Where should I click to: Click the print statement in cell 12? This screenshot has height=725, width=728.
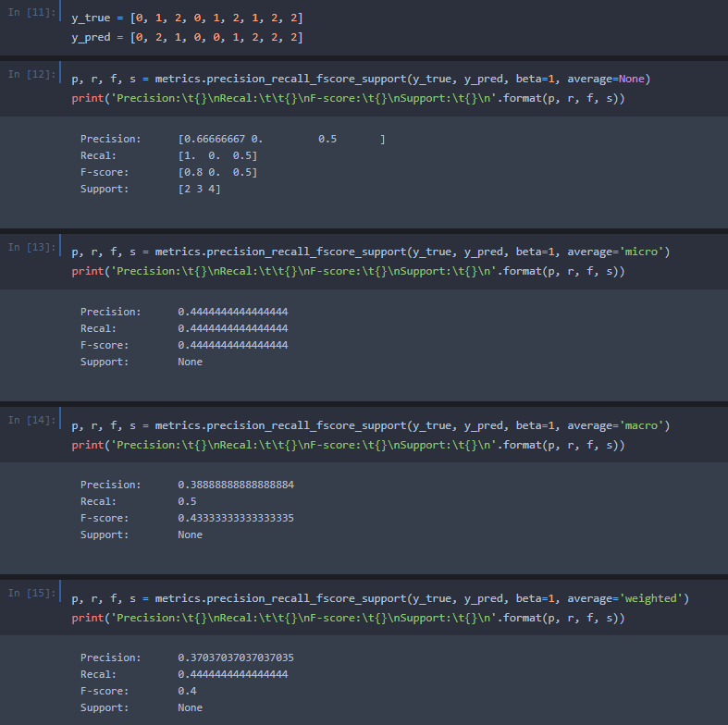pos(348,98)
